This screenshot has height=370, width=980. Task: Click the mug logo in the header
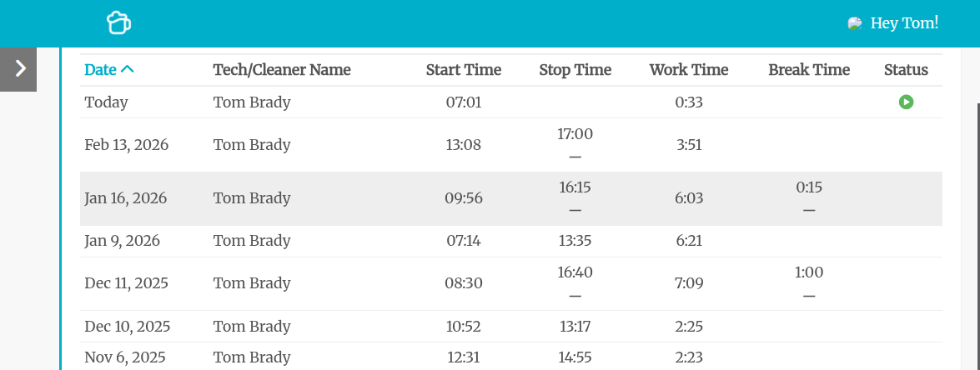click(118, 23)
